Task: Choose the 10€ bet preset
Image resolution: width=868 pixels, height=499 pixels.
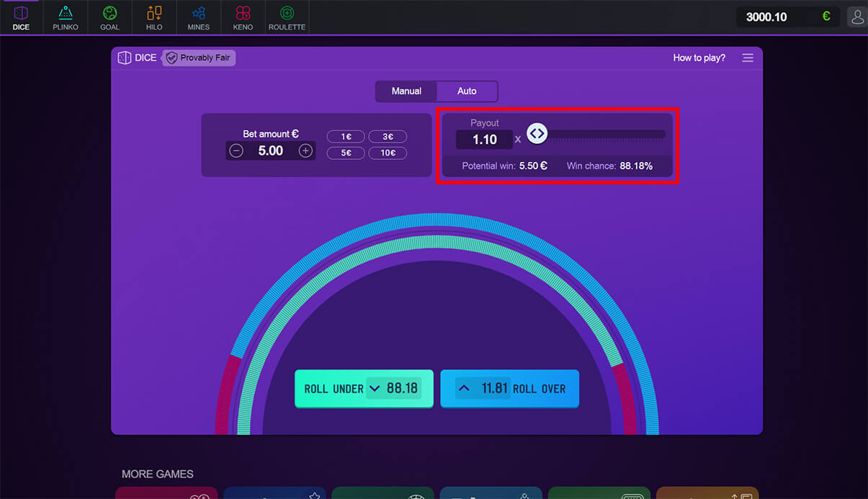Action: coord(388,153)
